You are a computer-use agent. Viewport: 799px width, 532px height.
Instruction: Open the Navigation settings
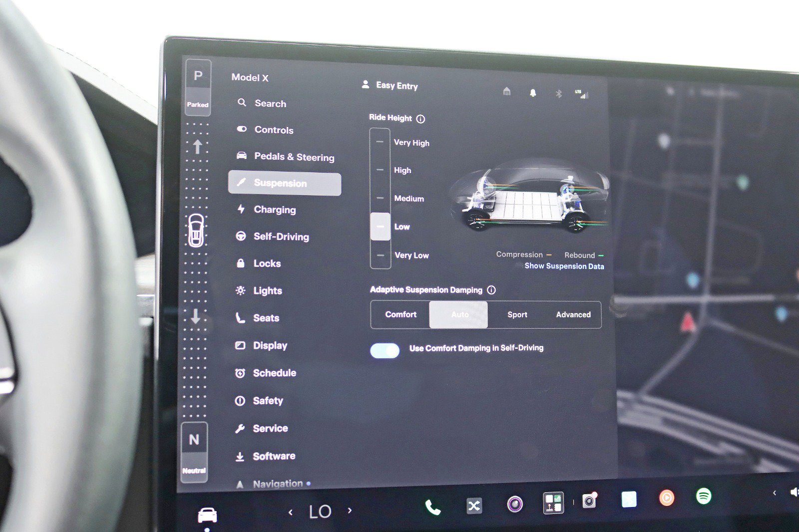pyautogui.click(x=273, y=484)
